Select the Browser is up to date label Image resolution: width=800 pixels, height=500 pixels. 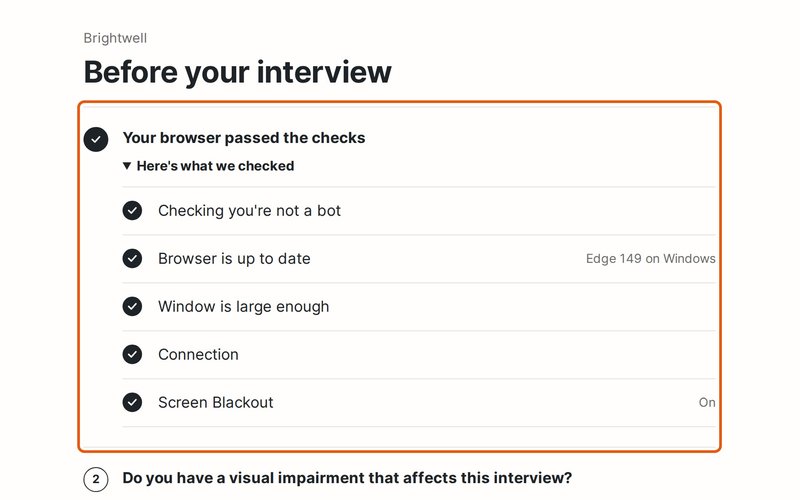pyautogui.click(x=234, y=259)
